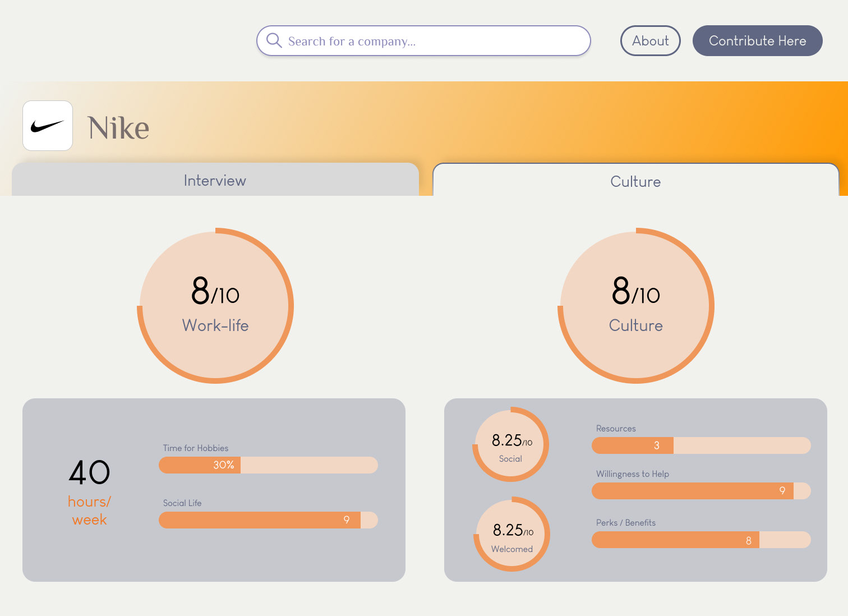Click the magnifying glass search icon
Viewport: 848px width, 616px height.
[x=274, y=40]
